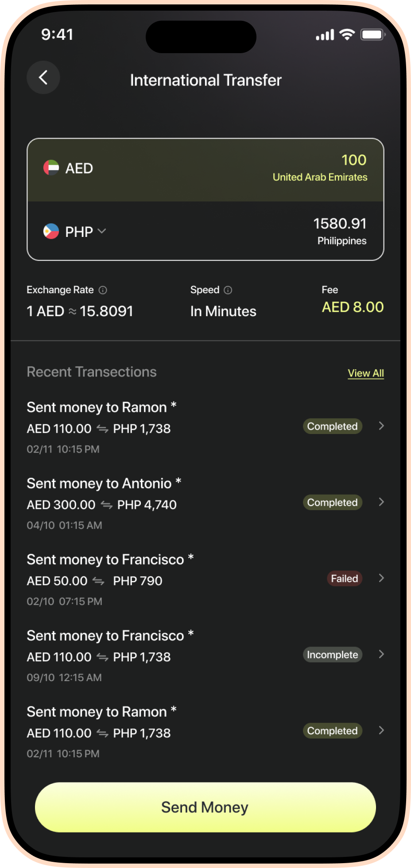The height and width of the screenshot is (868, 411).
Task: Tap the Exchange Rate info icon
Action: point(103,290)
